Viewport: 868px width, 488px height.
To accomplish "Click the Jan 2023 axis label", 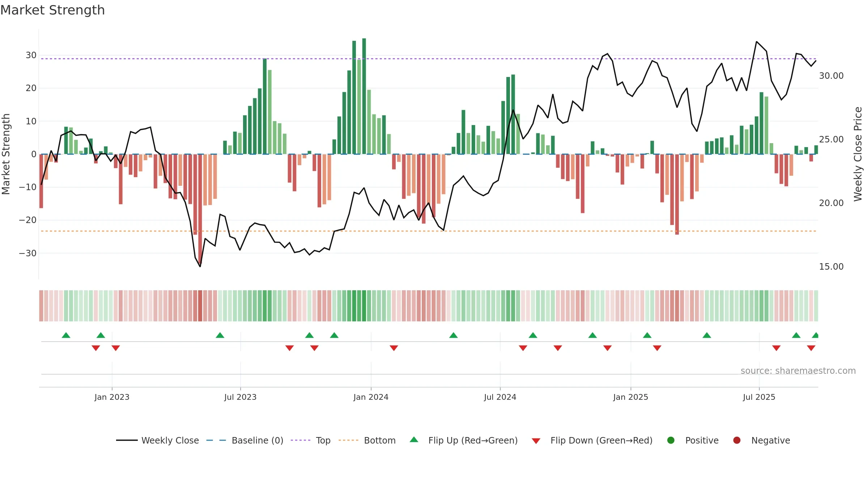I will (112, 397).
